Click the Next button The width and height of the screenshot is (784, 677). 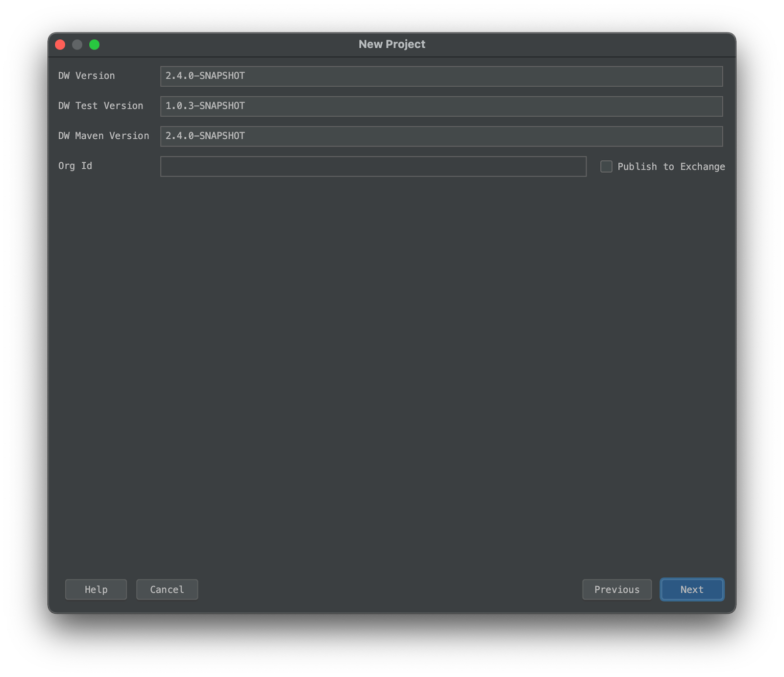692,589
